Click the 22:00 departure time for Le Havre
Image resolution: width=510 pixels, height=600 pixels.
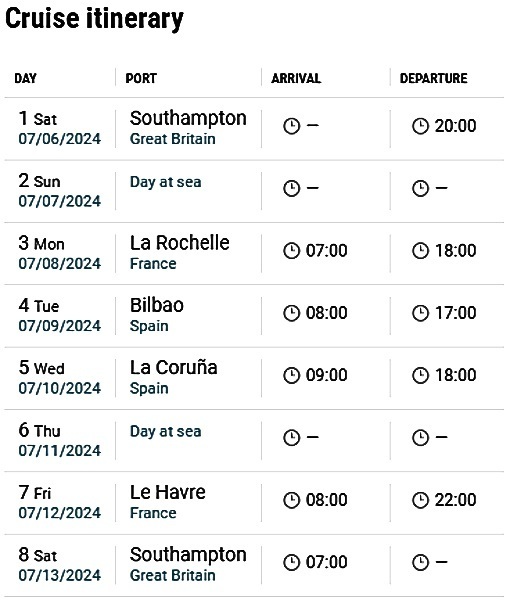(x=455, y=500)
